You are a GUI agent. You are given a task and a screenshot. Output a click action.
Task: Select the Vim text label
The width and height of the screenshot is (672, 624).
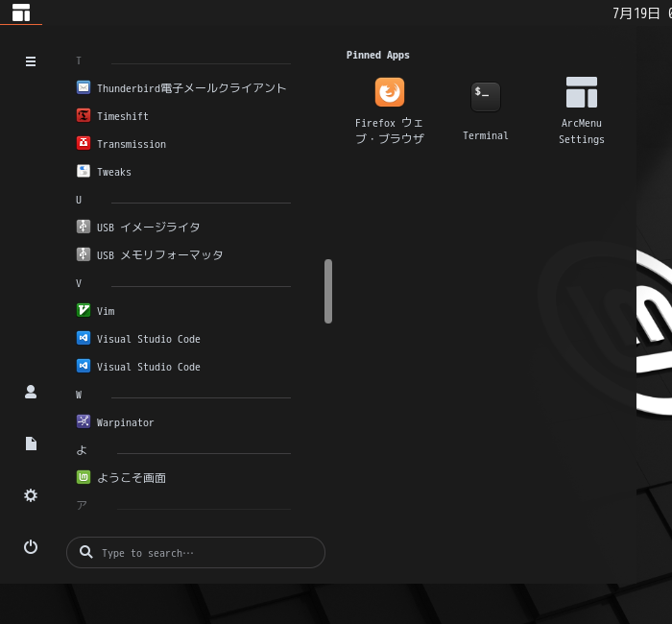[106, 311]
